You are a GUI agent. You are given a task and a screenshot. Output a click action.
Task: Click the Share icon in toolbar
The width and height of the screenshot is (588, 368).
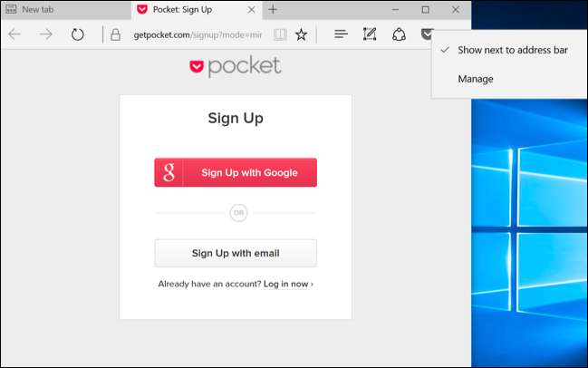point(399,34)
